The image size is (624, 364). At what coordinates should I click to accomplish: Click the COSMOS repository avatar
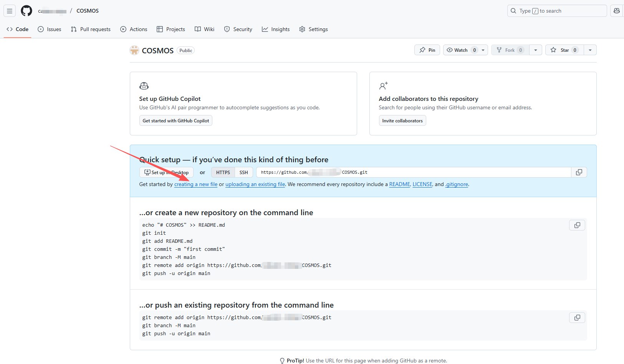[x=134, y=50]
